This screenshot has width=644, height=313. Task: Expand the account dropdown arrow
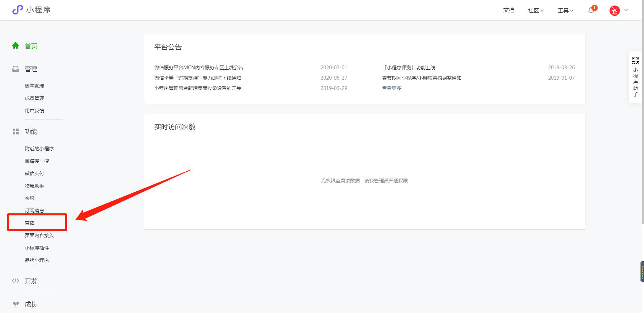(626, 10)
